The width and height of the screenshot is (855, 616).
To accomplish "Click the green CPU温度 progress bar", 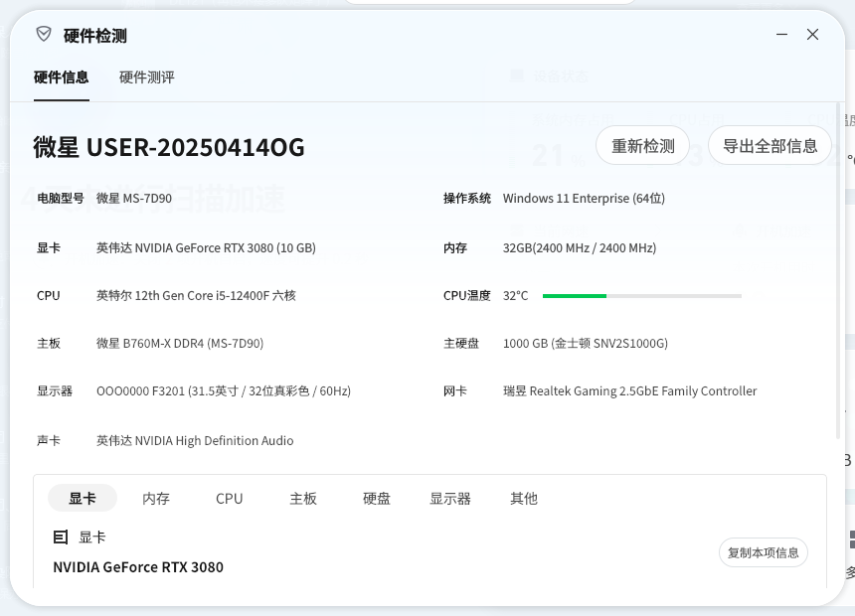I will [575, 296].
